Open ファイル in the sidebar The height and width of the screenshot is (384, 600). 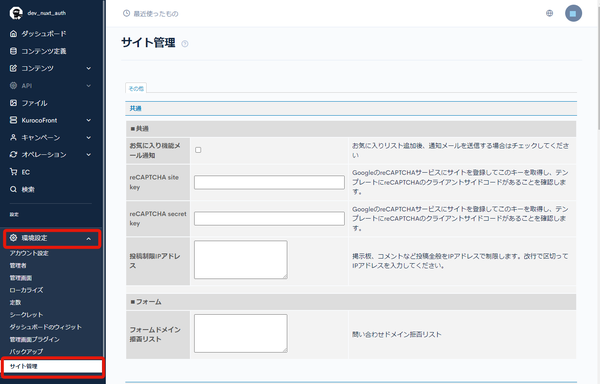pyautogui.click(x=34, y=103)
